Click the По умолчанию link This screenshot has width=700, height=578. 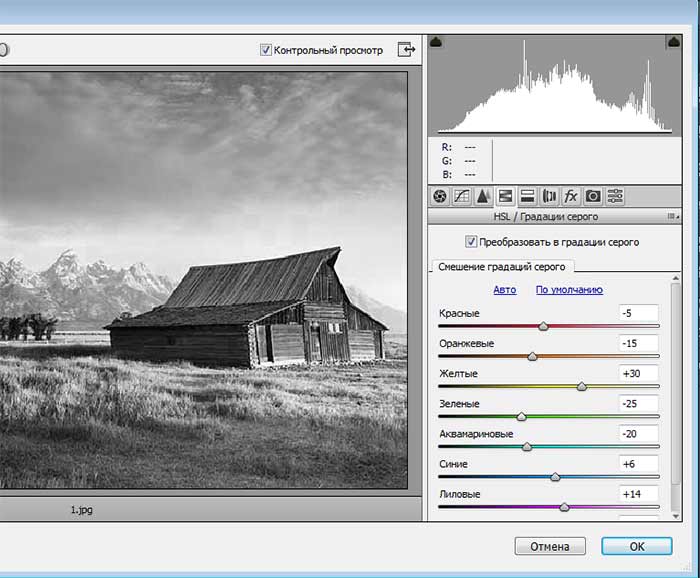569,290
